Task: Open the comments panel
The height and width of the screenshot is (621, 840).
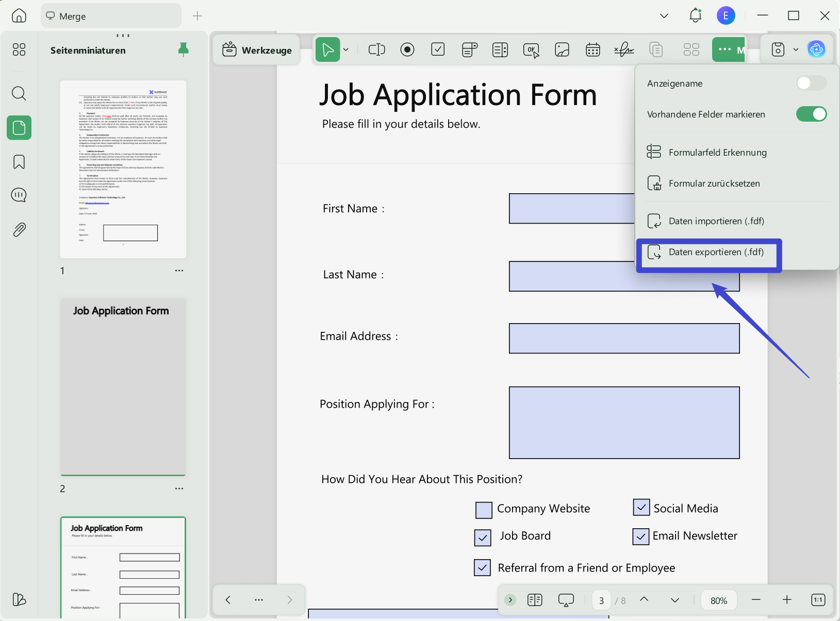Action: coord(19,195)
